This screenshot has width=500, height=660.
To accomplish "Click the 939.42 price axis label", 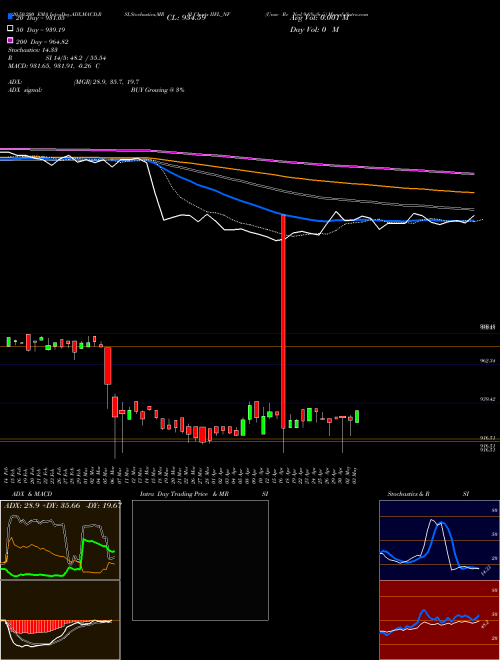I will pyautogui.click(x=489, y=399).
